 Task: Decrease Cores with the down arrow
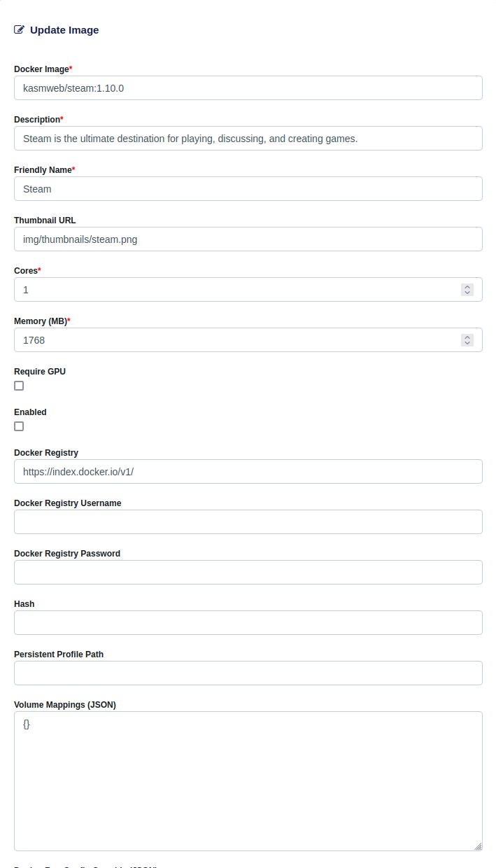(x=467, y=293)
